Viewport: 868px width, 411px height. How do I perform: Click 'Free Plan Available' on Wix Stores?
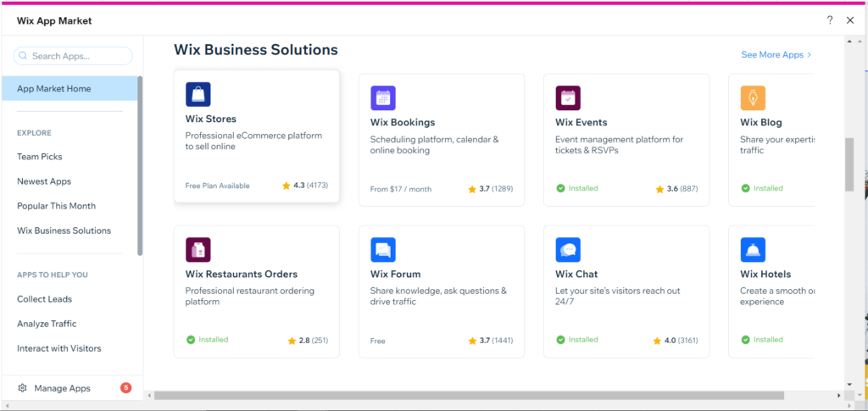click(x=218, y=186)
